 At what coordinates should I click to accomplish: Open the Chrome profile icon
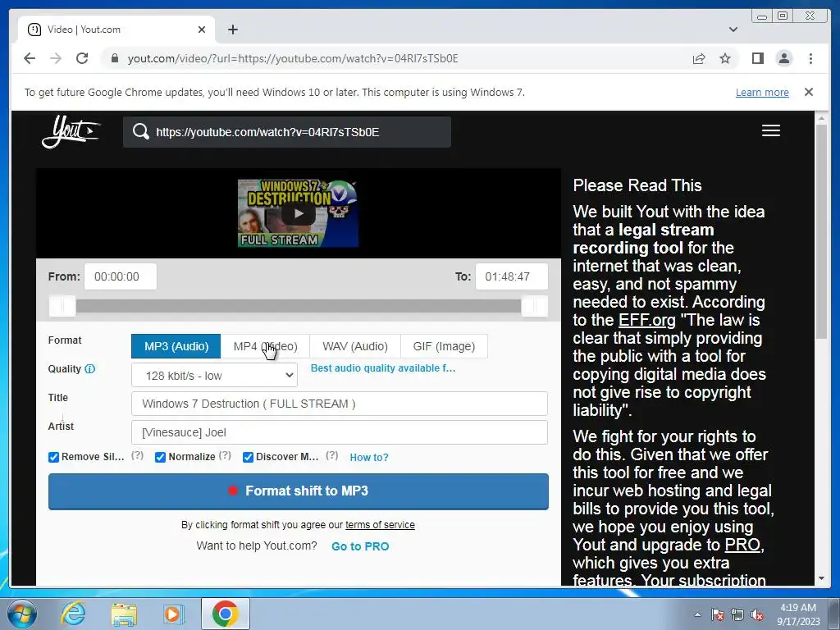tap(783, 58)
